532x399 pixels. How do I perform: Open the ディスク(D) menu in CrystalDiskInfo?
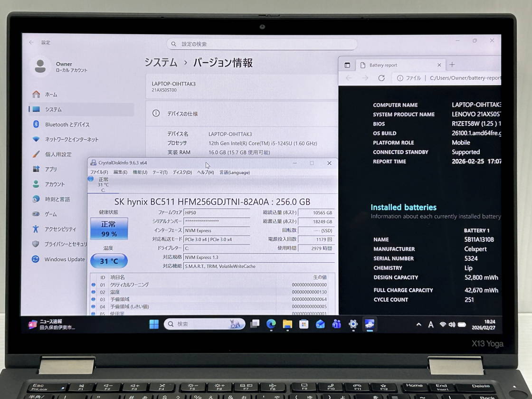(182, 172)
